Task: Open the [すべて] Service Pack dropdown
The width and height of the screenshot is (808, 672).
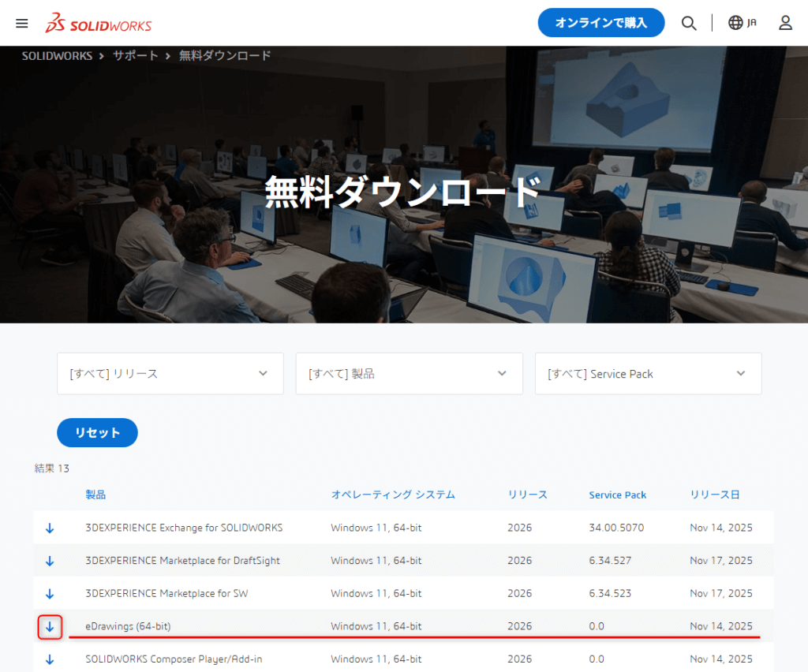Action: point(648,374)
